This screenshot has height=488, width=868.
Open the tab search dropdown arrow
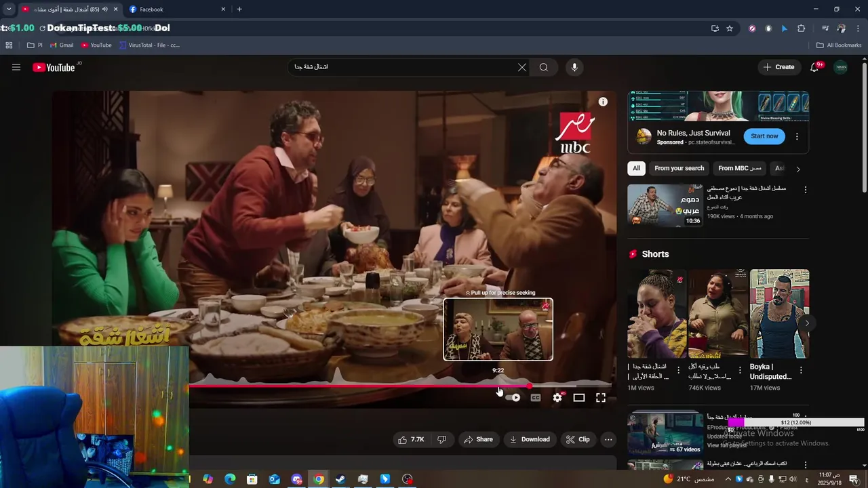pyautogui.click(x=8, y=9)
